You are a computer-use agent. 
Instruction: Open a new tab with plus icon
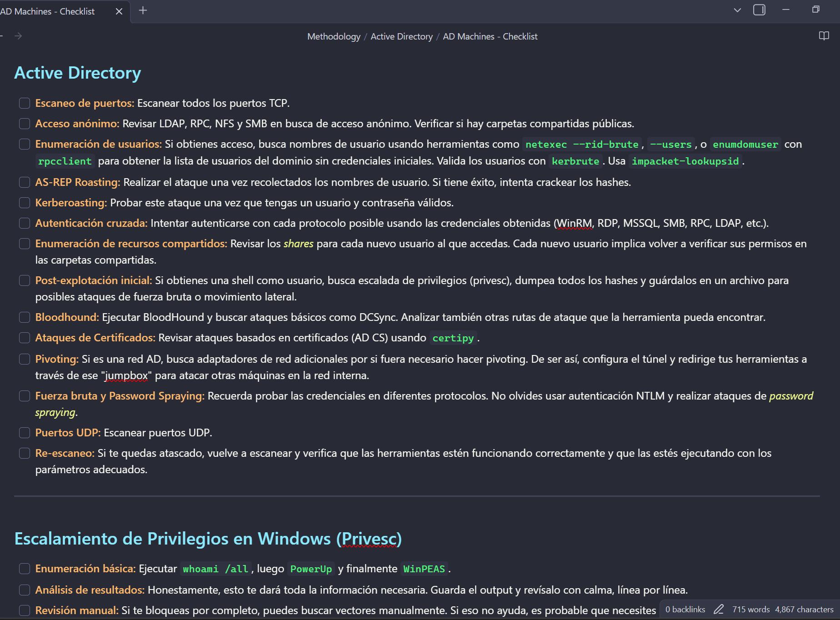(143, 10)
